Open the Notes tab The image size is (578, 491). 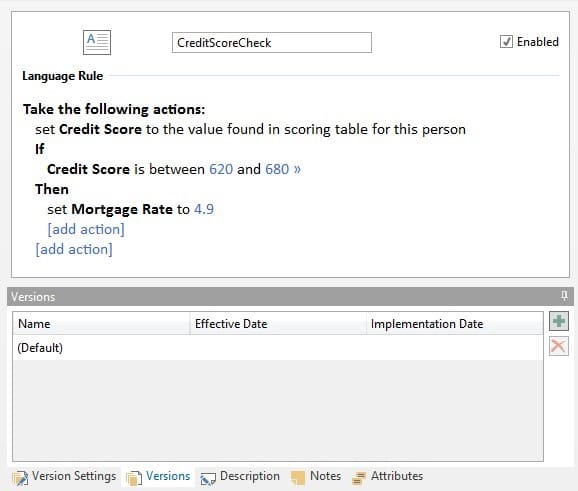pos(316,477)
